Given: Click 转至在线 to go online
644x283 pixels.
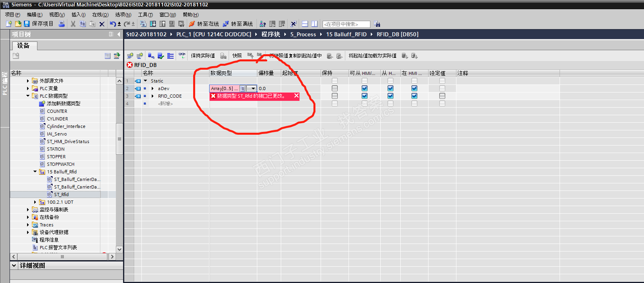Looking at the screenshot, I should [204, 24].
